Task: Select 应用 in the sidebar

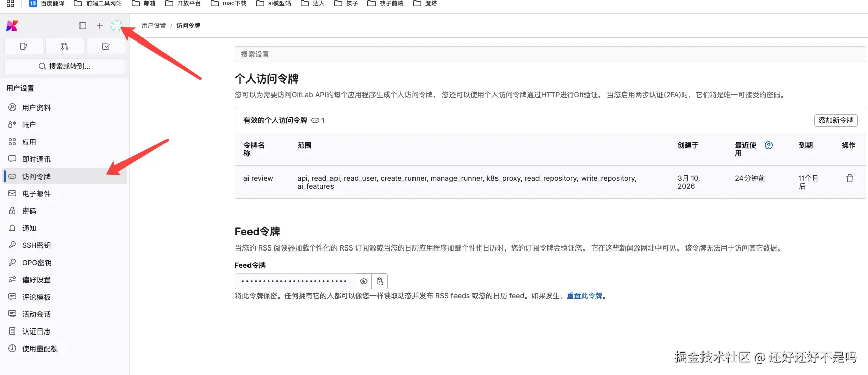Action: 65,142
